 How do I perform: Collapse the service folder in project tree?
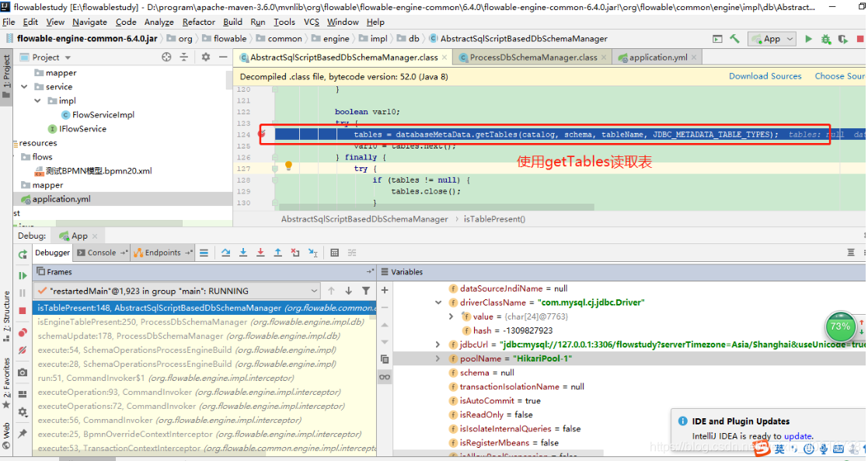pyautogui.click(x=24, y=86)
